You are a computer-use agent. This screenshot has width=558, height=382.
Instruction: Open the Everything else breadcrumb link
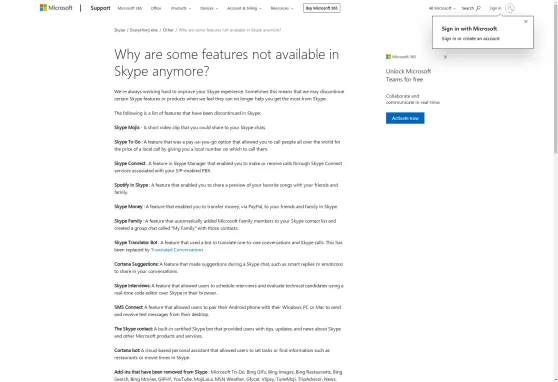tap(144, 30)
